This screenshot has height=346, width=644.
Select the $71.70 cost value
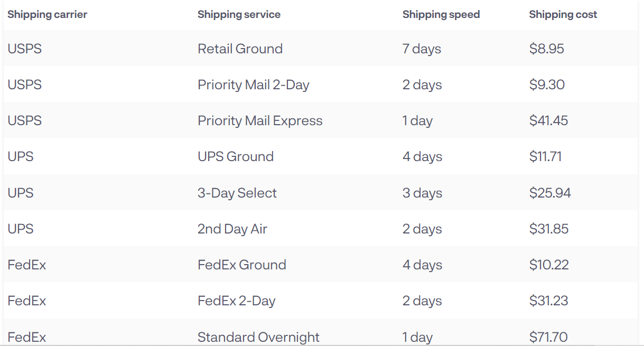[548, 337]
